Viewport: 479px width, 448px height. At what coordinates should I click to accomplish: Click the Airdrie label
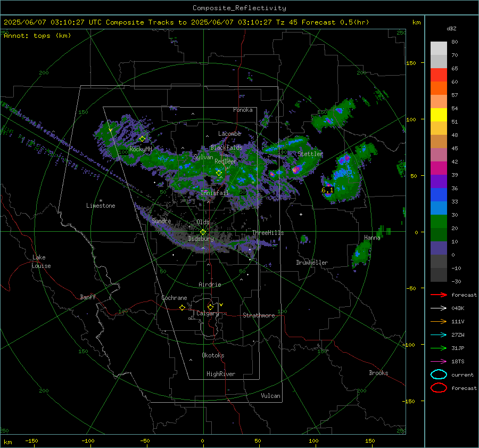210,284
